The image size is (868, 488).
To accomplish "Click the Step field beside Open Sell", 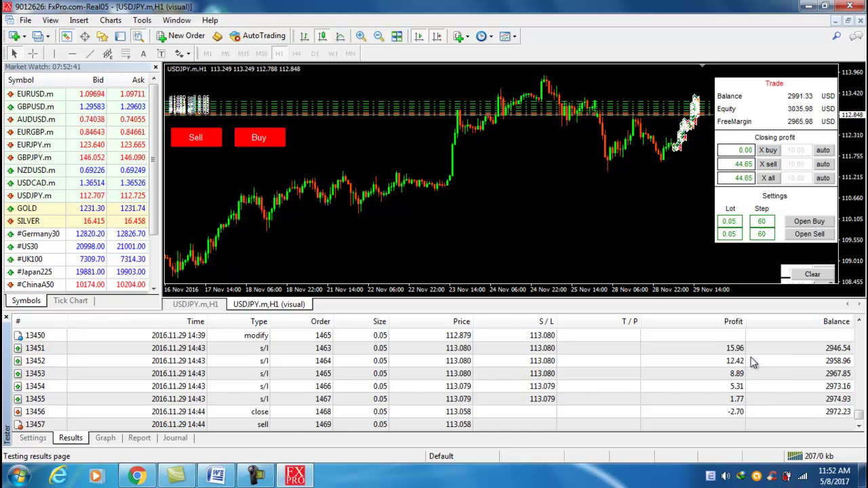I will point(762,234).
